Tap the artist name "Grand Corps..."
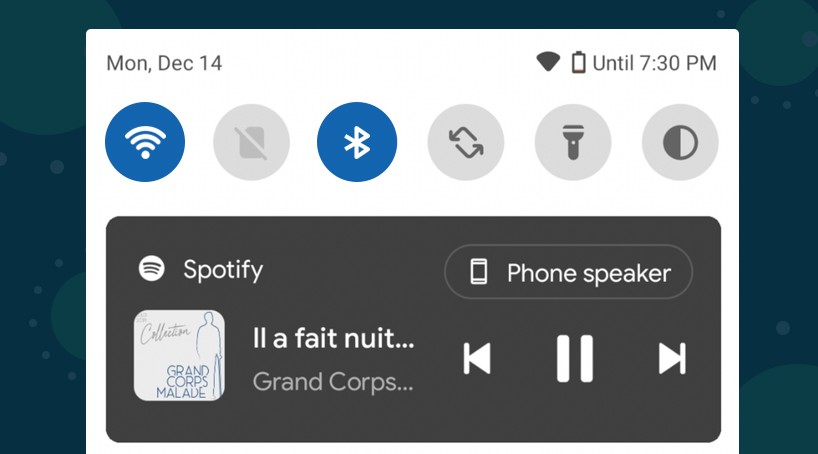This screenshot has width=818, height=454. coord(333,382)
